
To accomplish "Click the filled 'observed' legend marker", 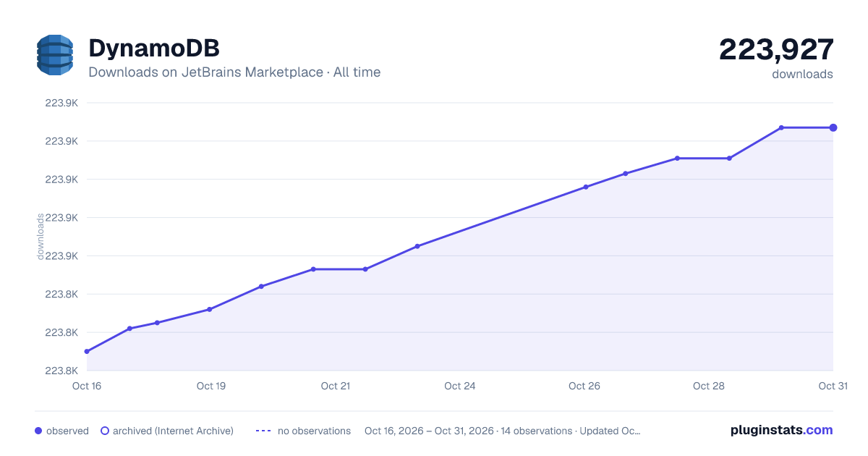I will coord(38,431).
